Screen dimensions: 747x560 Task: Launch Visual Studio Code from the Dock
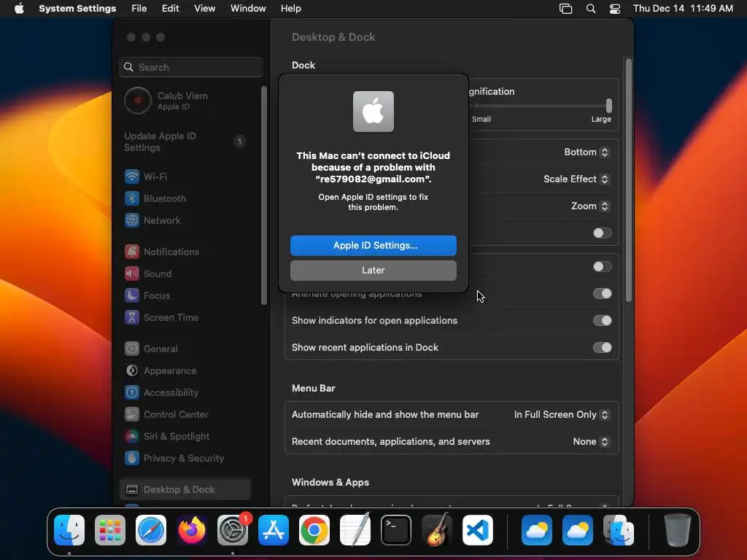click(478, 530)
